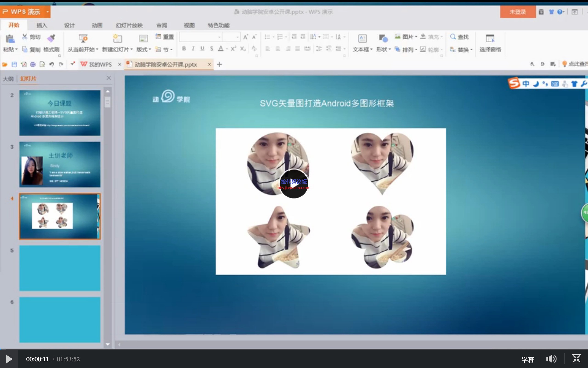Click the Paste clipboard icon

[x=10, y=38]
